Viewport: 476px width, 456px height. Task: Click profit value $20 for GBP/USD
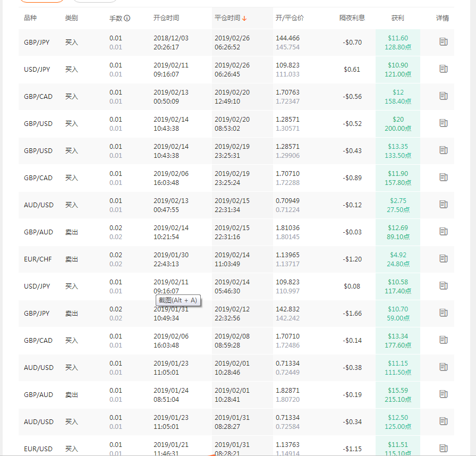398,119
